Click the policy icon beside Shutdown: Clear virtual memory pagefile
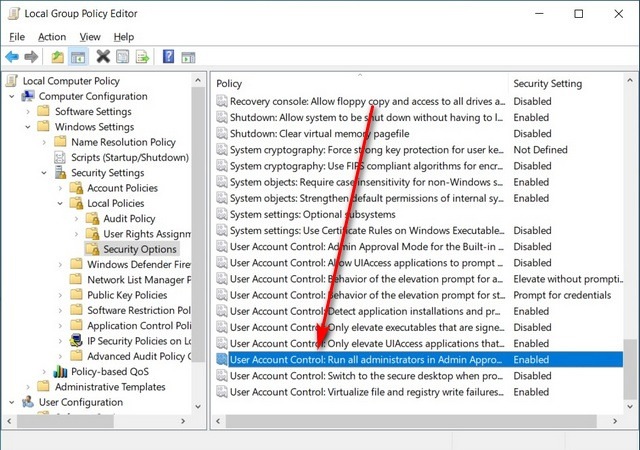 pyautogui.click(x=222, y=133)
